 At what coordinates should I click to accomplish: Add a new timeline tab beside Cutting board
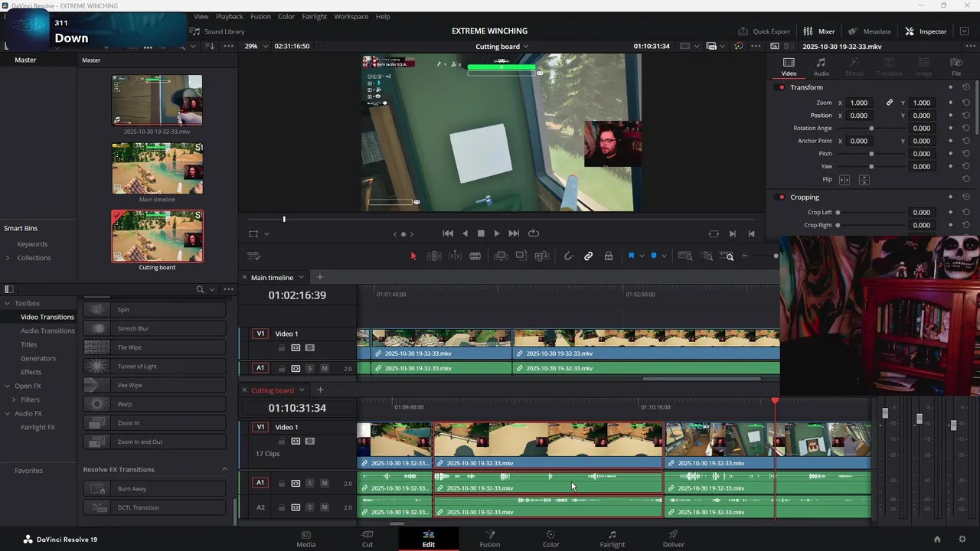[320, 390]
